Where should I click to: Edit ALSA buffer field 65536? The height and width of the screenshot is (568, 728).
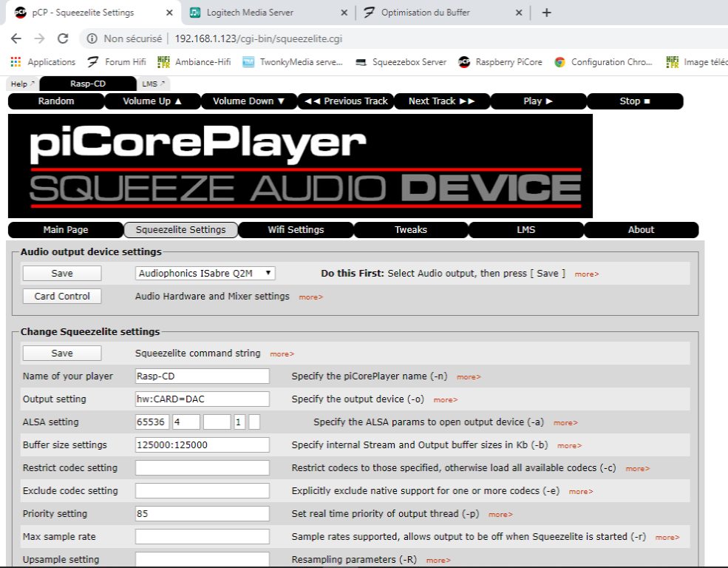152,422
